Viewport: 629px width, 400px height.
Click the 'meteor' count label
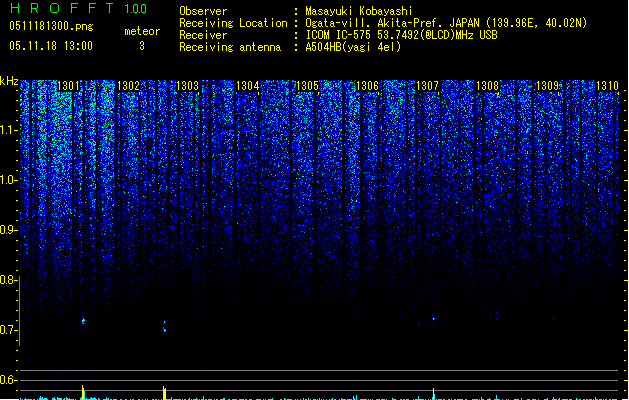pos(142,31)
